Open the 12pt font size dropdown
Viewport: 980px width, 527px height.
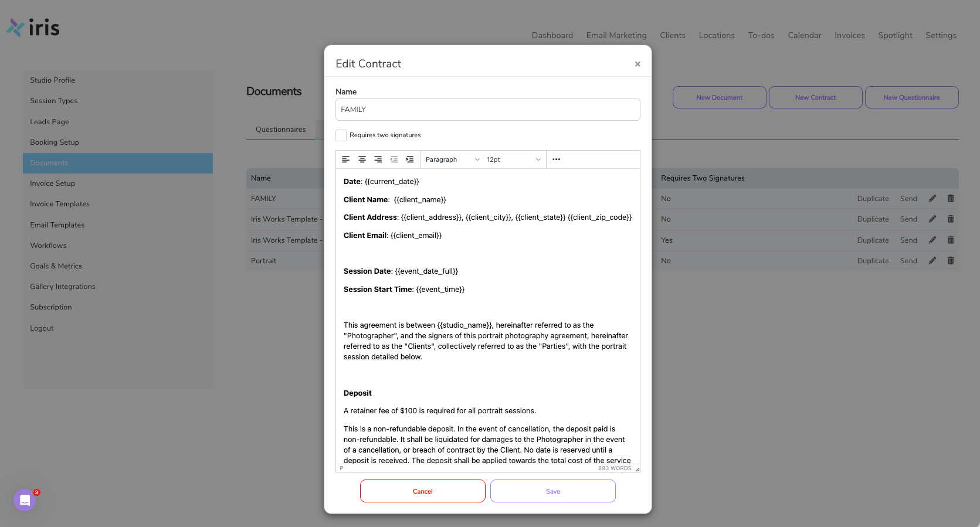tap(513, 159)
